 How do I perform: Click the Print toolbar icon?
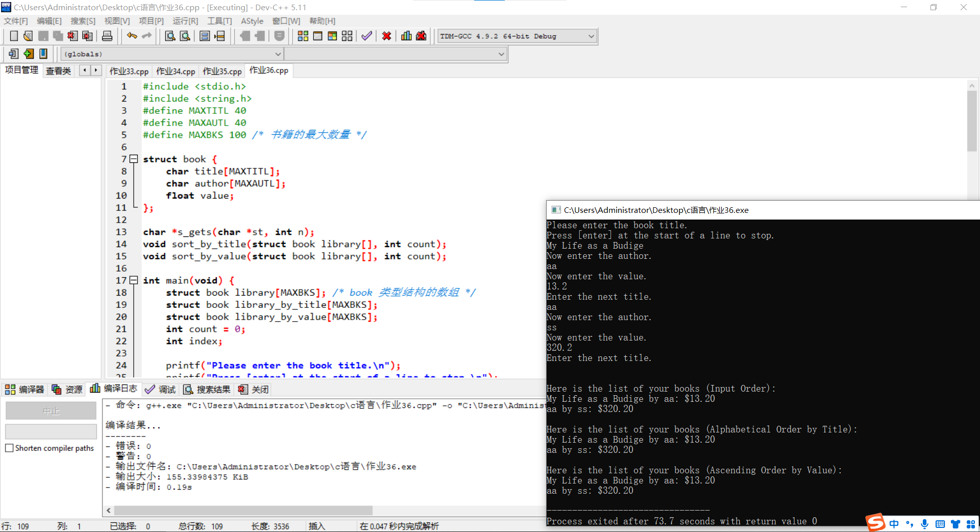(107, 36)
